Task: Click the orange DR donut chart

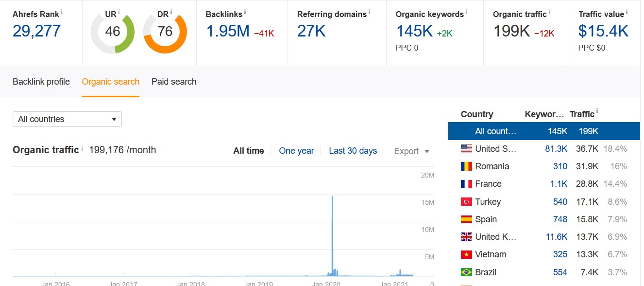Action: point(165,32)
